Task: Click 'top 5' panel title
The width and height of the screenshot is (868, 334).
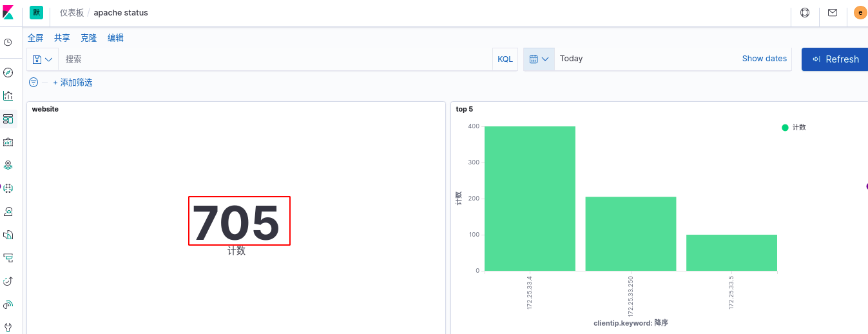Action: coord(465,109)
